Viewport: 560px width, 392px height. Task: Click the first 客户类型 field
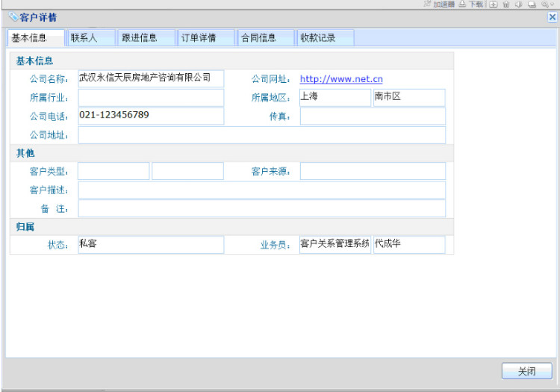113,171
